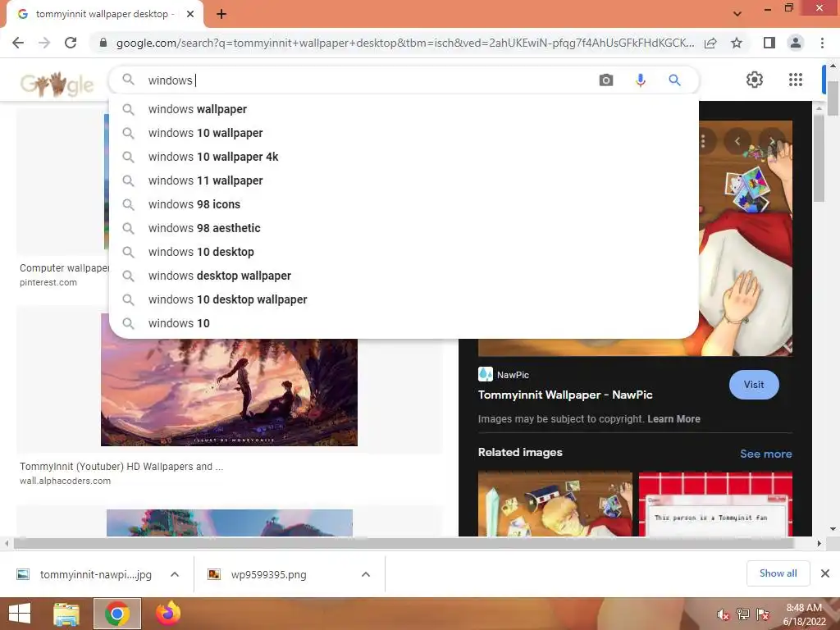Screen dimensions: 840x630
Task: Select suggestion 'windows wallpaper'
Action: pos(404,109)
